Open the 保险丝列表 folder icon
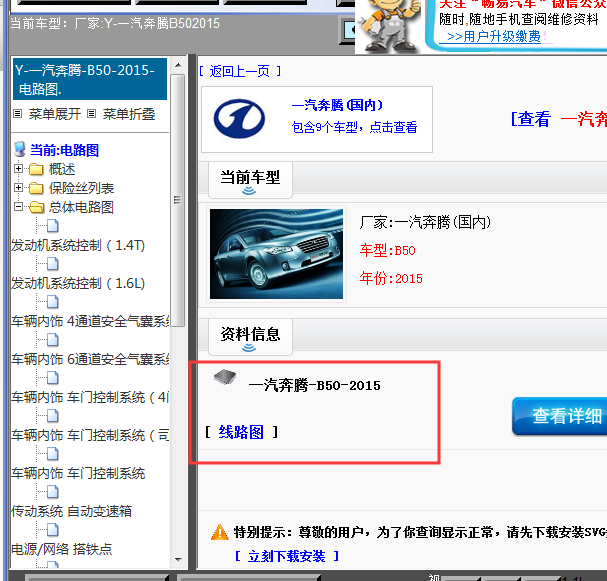Image resolution: width=607 pixels, height=581 pixels. pyautogui.click(x=36, y=188)
